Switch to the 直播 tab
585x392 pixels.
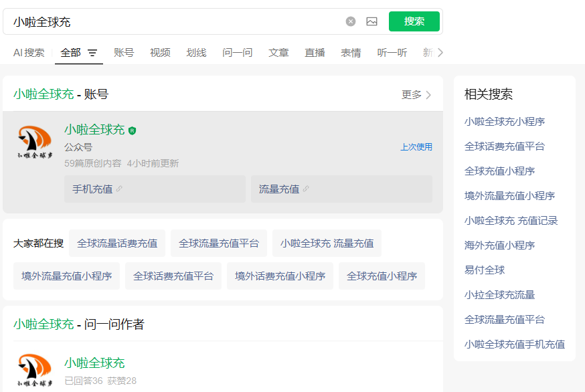click(x=315, y=53)
